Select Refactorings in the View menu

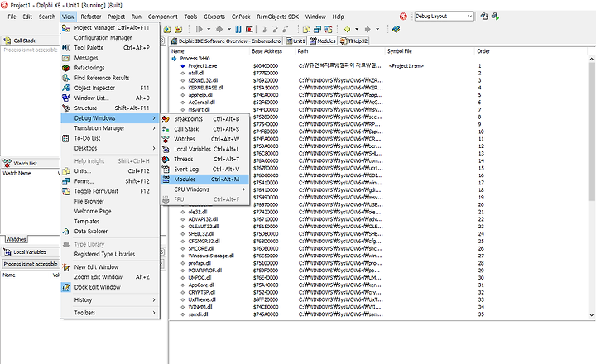110,68
